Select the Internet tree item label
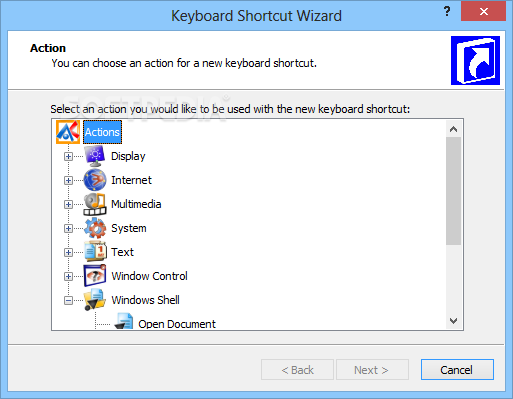Image resolution: width=513 pixels, height=399 pixels. (131, 180)
